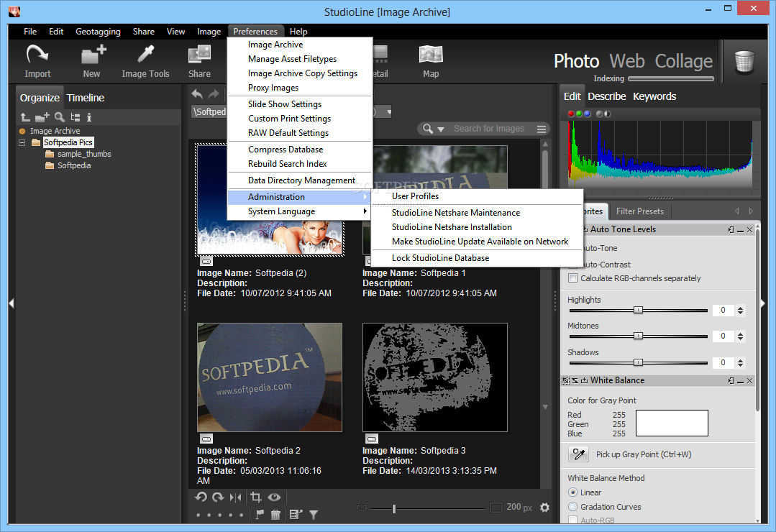The width and height of the screenshot is (776, 532).
Task: Open the File menu
Action: pos(30,31)
